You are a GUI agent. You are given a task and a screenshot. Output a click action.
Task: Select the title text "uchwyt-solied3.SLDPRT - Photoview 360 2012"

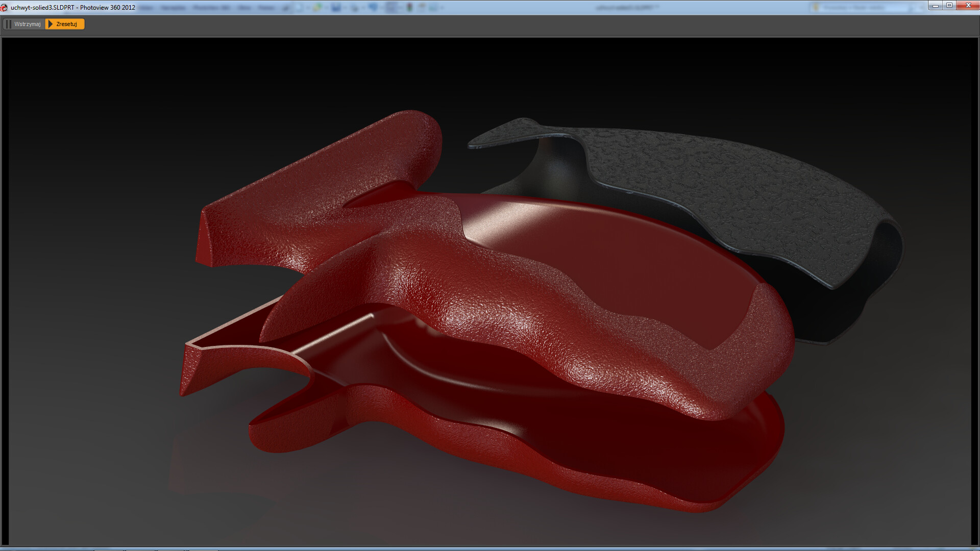tap(73, 8)
